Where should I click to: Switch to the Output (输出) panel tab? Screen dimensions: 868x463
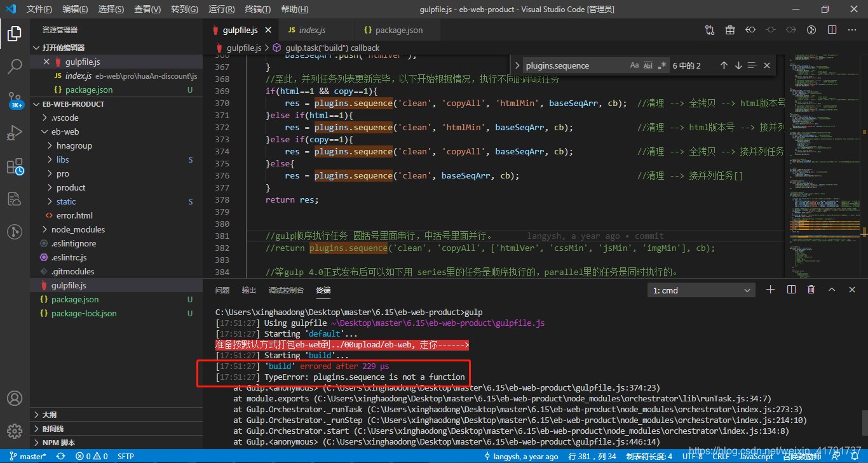(x=249, y=290)
